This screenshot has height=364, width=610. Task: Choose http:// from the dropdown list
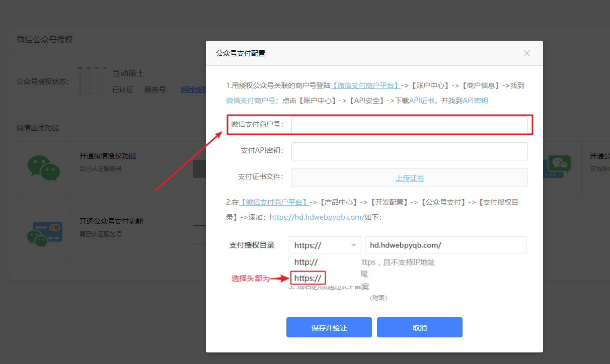[306, 262]
